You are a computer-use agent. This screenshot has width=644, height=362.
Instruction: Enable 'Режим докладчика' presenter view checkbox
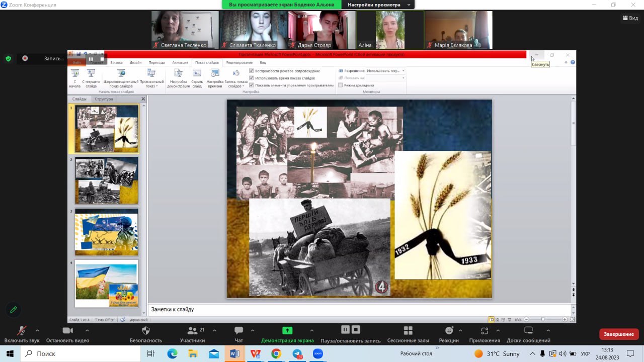[341, 85]
